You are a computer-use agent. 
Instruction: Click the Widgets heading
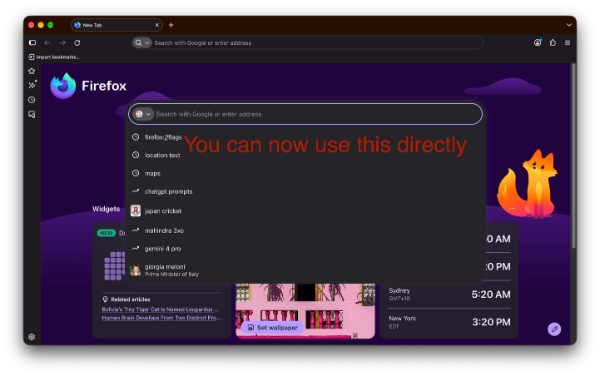pyautogui.click(x=106, y=209)
